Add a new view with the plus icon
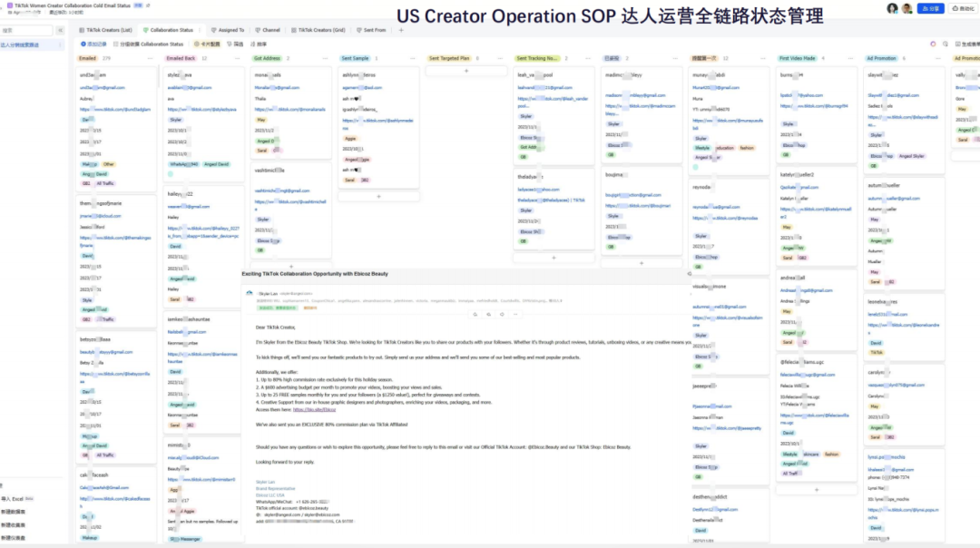Image resolution: width=980 pixels, height=548 pixels. [401, 30]
